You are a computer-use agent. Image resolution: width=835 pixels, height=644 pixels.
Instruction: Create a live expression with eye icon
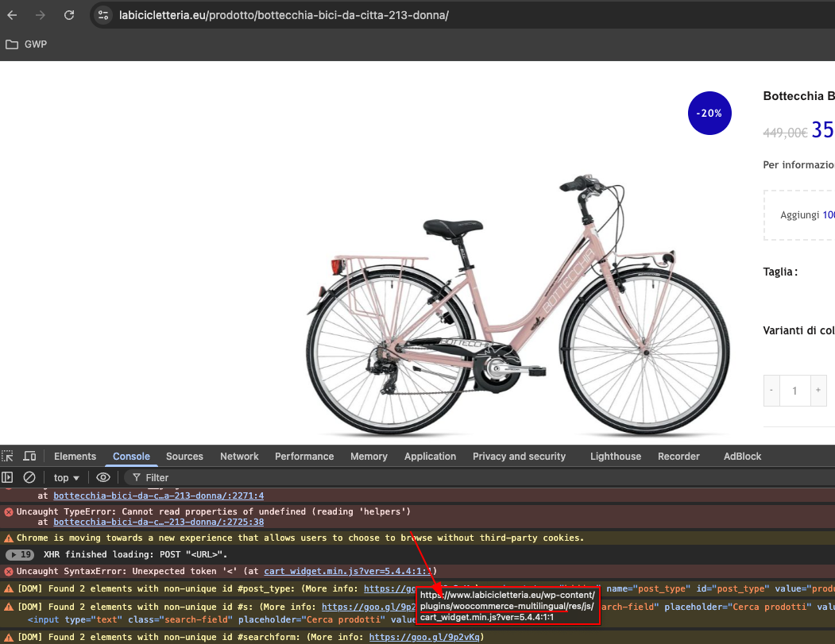click(103, 477)
